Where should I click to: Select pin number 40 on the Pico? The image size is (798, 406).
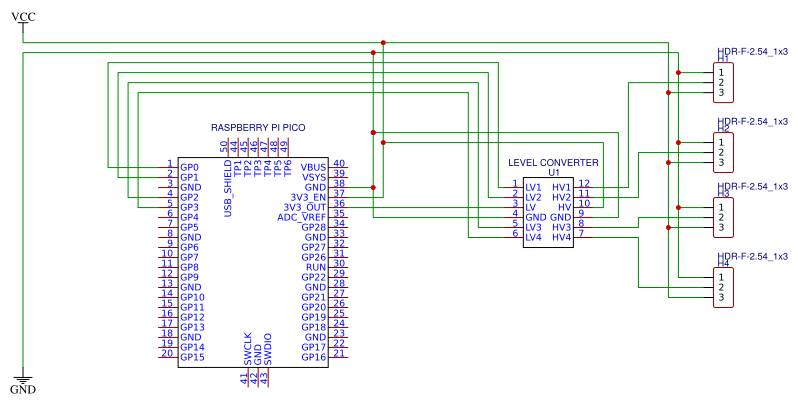click(x=339, y=164)
